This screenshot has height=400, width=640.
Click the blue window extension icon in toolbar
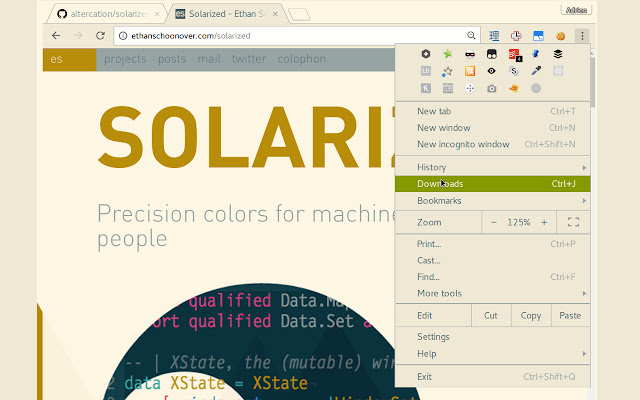point(538,36)
